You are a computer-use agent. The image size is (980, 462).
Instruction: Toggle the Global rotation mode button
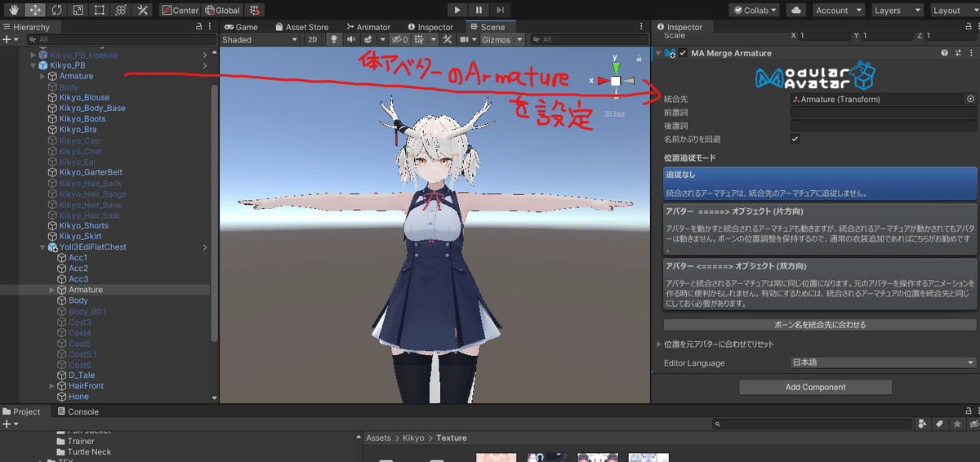[x=223, y=11]
